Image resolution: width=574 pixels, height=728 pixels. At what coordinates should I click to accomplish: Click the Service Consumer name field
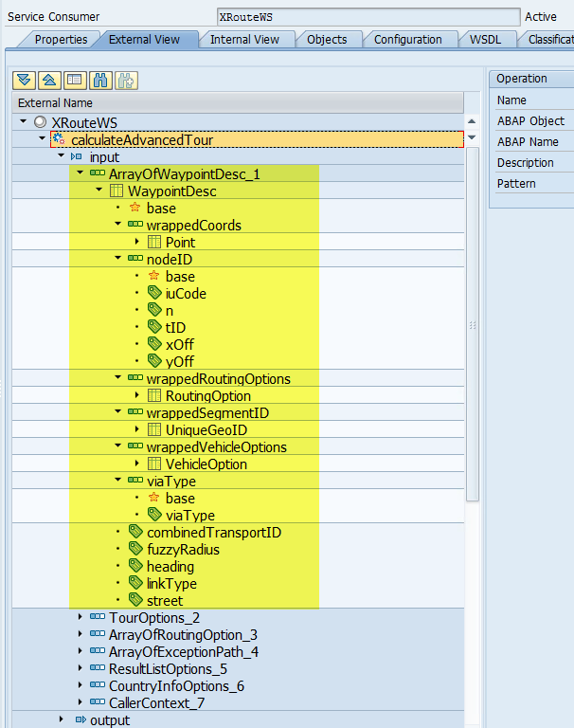(366, 17)
